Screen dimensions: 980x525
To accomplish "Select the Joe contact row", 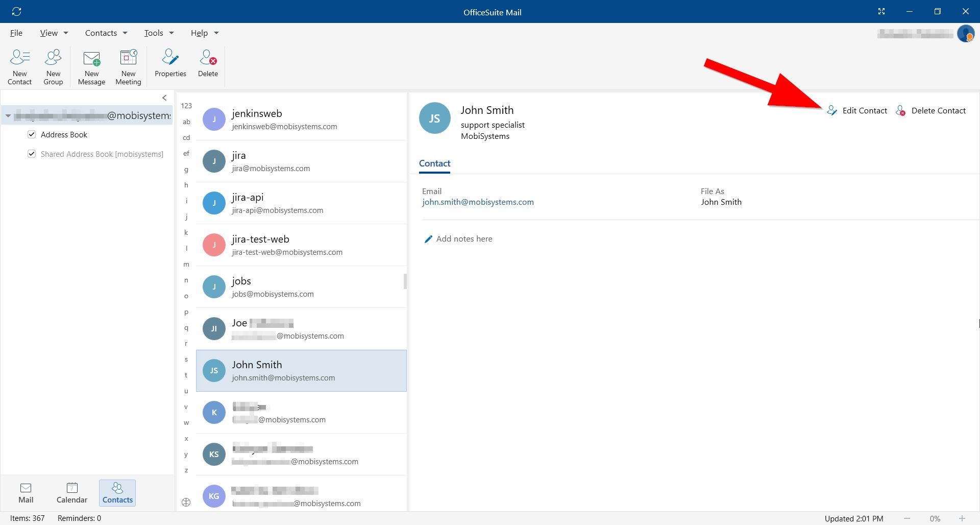I will point(301,328).
